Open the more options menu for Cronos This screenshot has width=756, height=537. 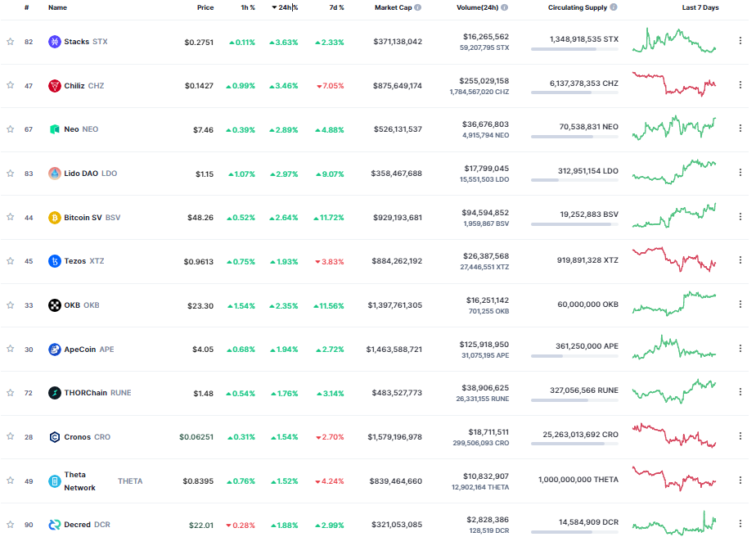click(740, 435)
